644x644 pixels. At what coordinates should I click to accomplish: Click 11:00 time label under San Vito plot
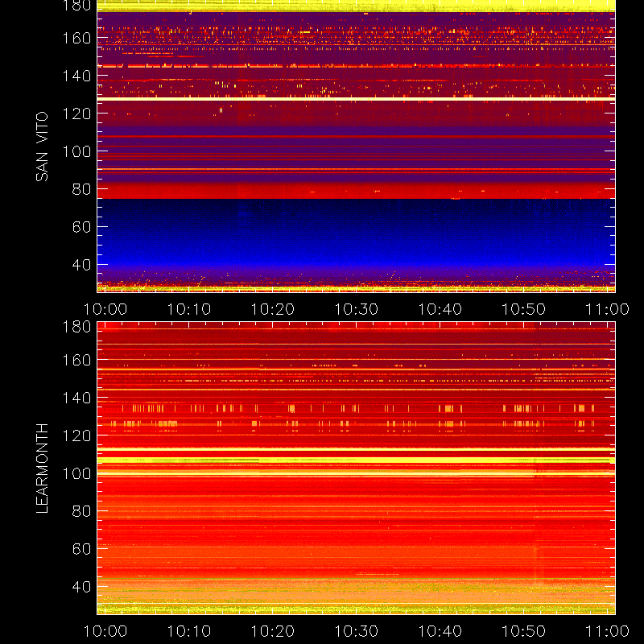(607, 309)
